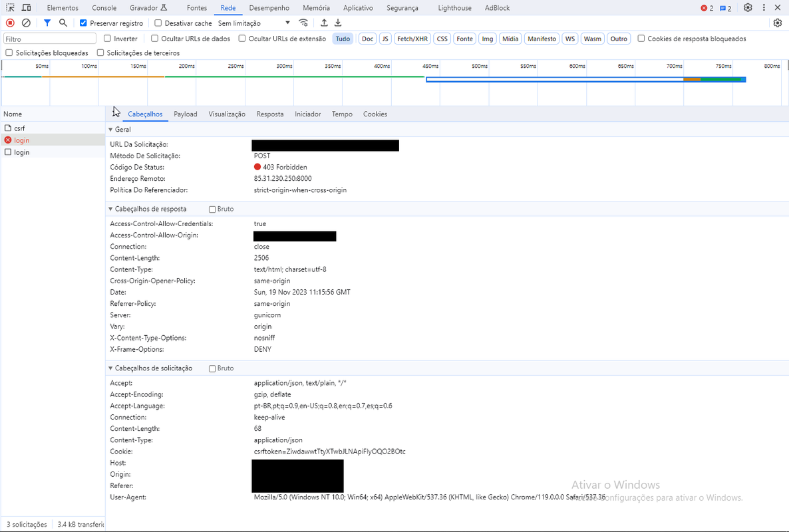Click the blue selected range in timeline overview

click(585, 79)
